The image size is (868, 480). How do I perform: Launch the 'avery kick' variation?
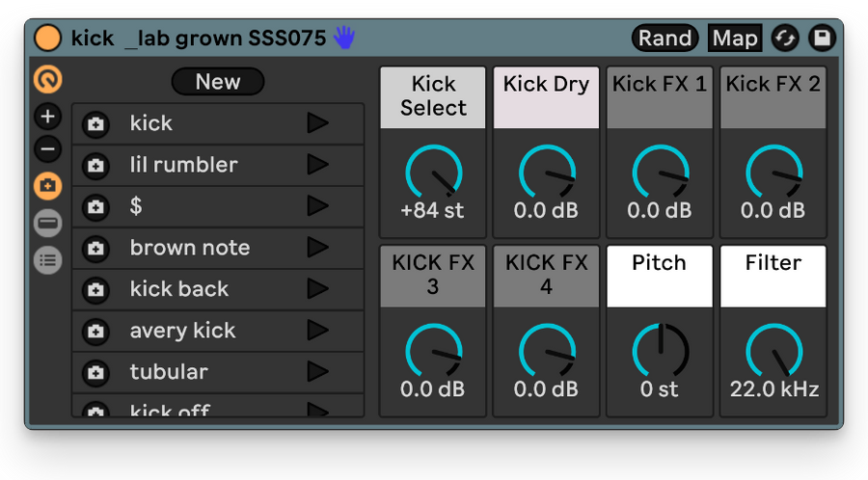[317, 331]
